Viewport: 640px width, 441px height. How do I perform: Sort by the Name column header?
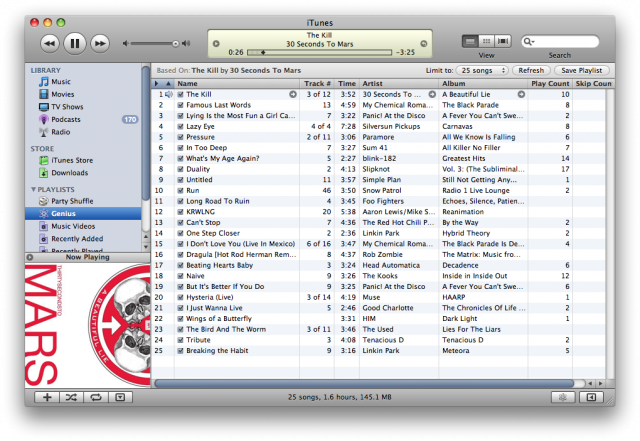click(x=237, y=84)
